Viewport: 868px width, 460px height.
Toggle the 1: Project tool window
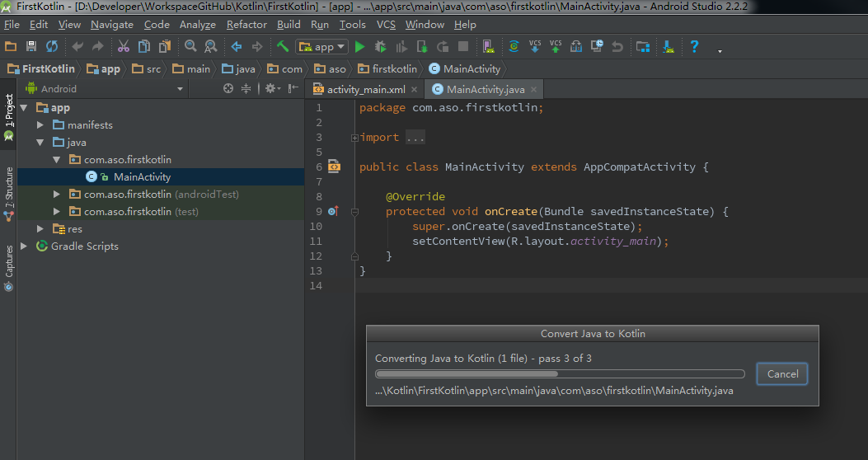[8, 118]
